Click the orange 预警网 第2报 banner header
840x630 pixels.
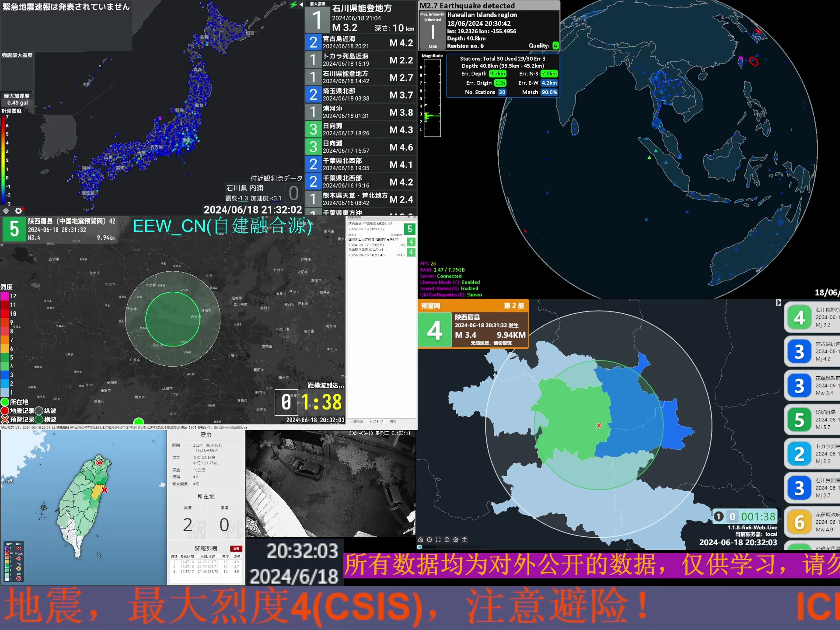pos(473,305)
